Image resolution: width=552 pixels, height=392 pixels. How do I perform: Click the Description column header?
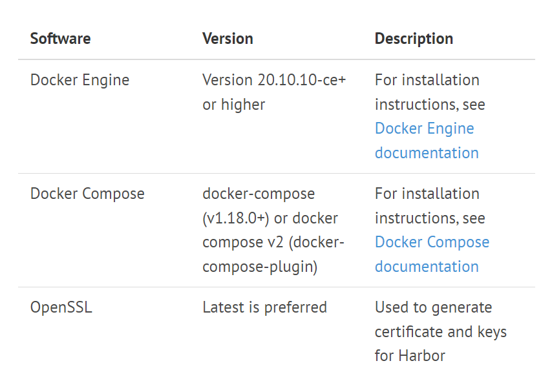pos(414,38)
